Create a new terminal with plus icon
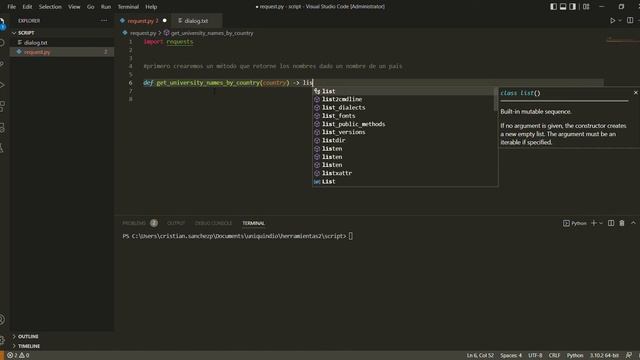Image resolution: width=640 pixels, height=360 pixels. coord(594,223)
